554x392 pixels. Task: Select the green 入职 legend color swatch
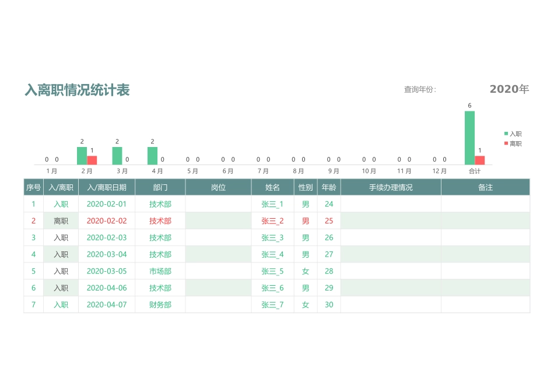tap(506, 134)
